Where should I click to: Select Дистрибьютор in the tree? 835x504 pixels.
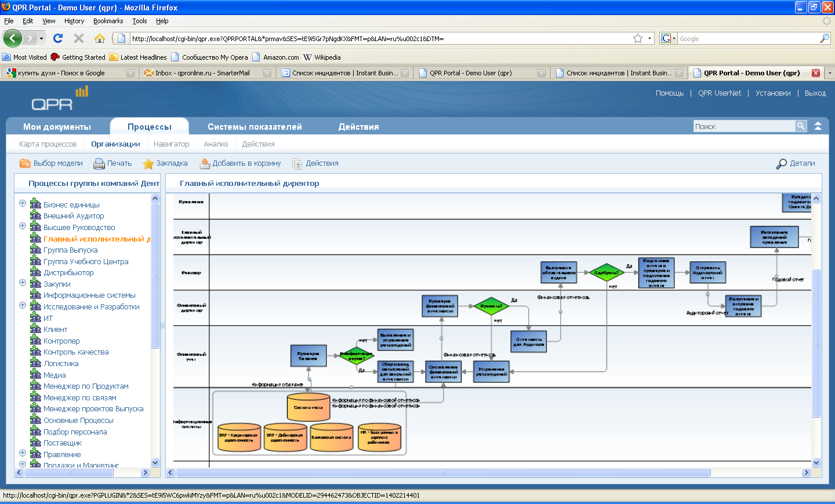tap(68, 273)
